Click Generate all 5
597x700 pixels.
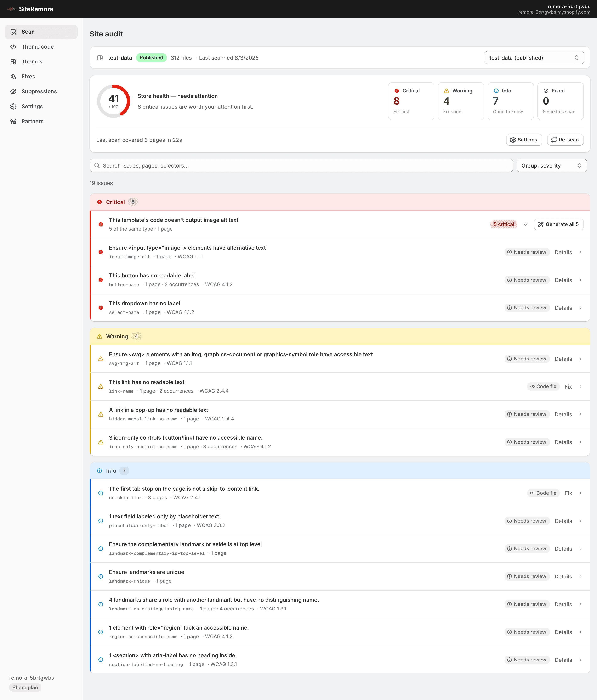pyautogui.click(x=558, y=224)
